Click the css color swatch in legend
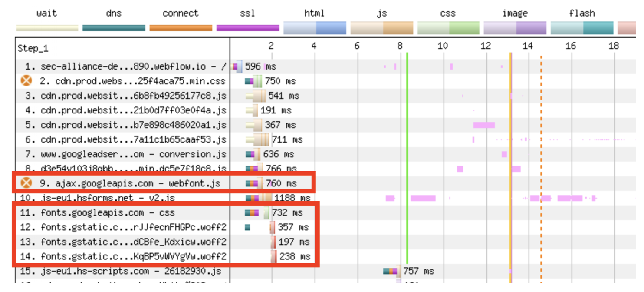Image resolution: width=644 pixels, height=292 pixels. point(449,28)
